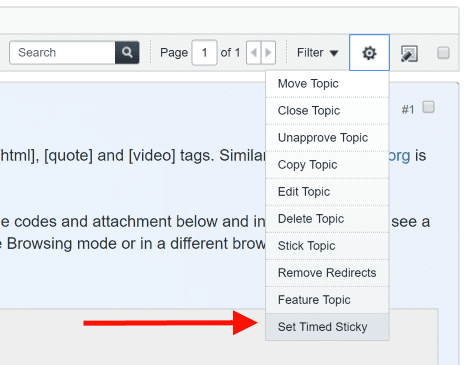Select Copy Topic menu entry
This screenshot has width=468, height=365.
[327, 165]
